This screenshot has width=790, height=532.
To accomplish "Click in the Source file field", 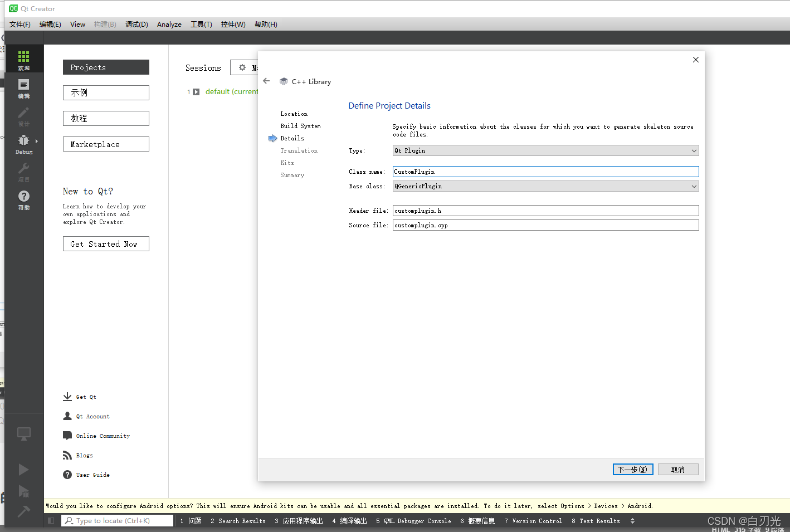I will tap(545, 225).
